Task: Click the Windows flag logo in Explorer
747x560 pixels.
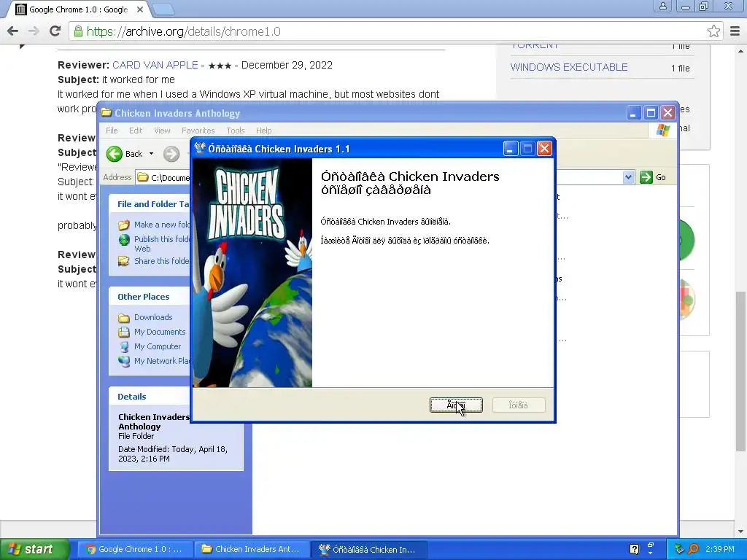Action: pyautogui.click(x=662, y=130)
